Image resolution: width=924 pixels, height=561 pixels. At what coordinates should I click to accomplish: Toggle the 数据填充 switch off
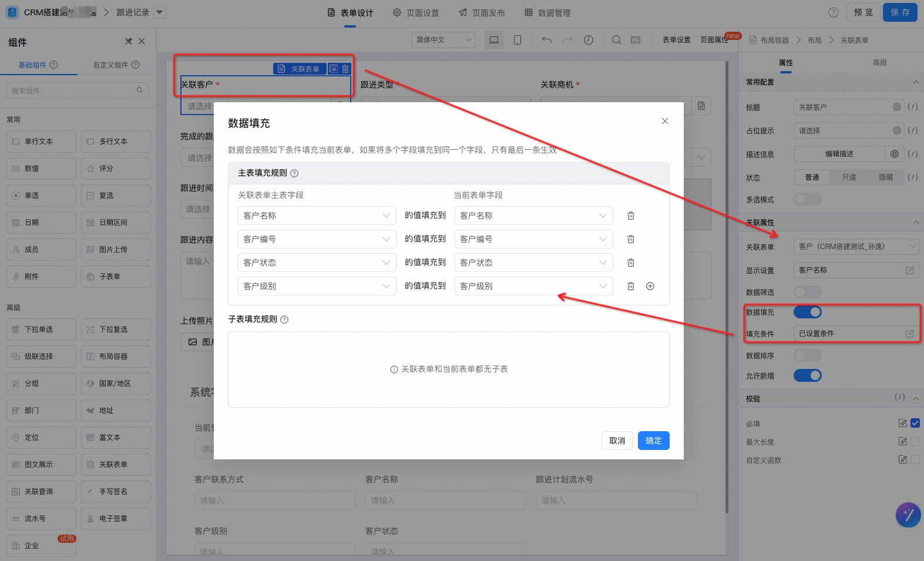808,312
